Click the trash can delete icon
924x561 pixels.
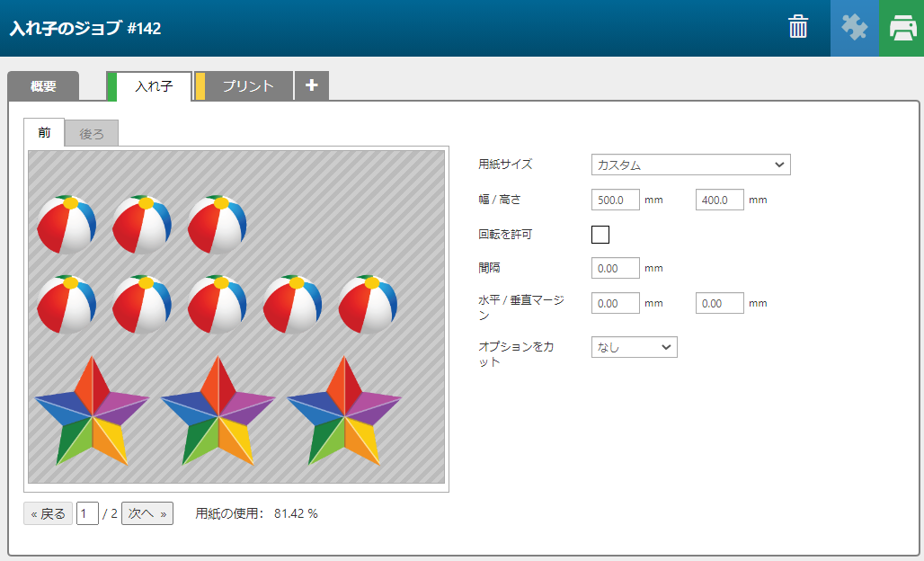coord(797,28)
